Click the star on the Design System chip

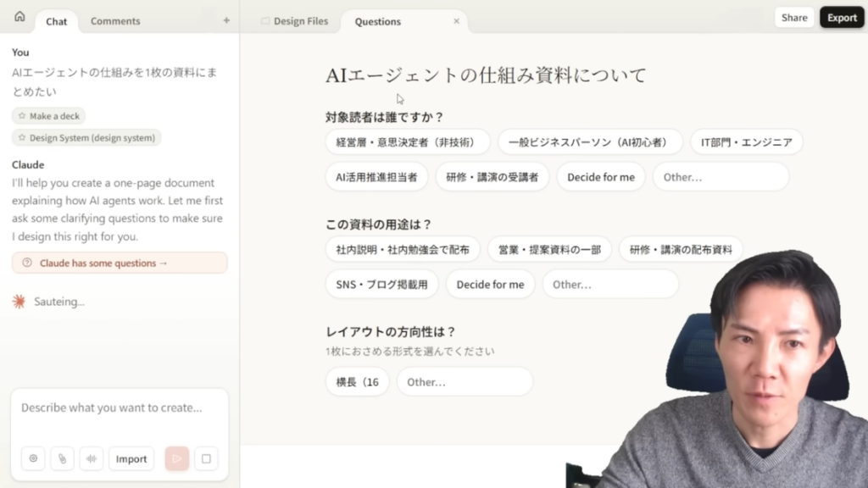23,137
